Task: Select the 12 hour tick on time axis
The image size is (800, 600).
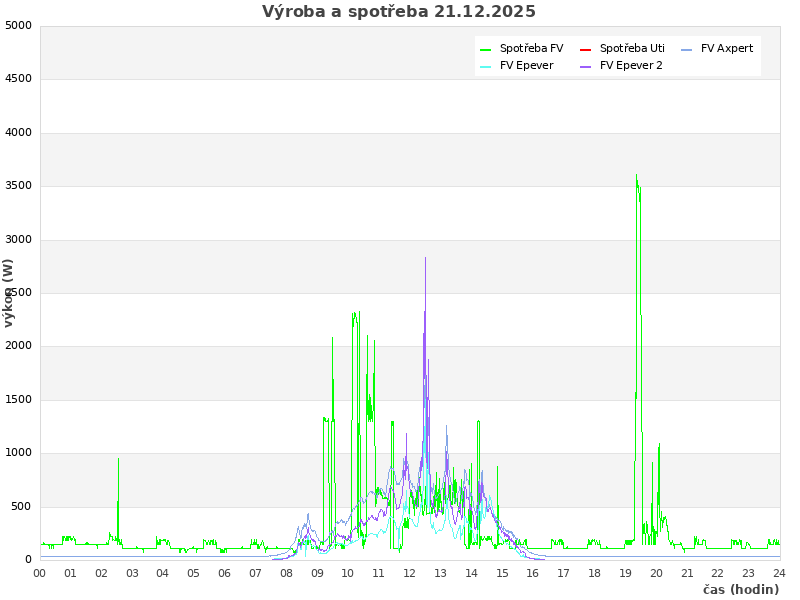Action: [x=410, y=573]
